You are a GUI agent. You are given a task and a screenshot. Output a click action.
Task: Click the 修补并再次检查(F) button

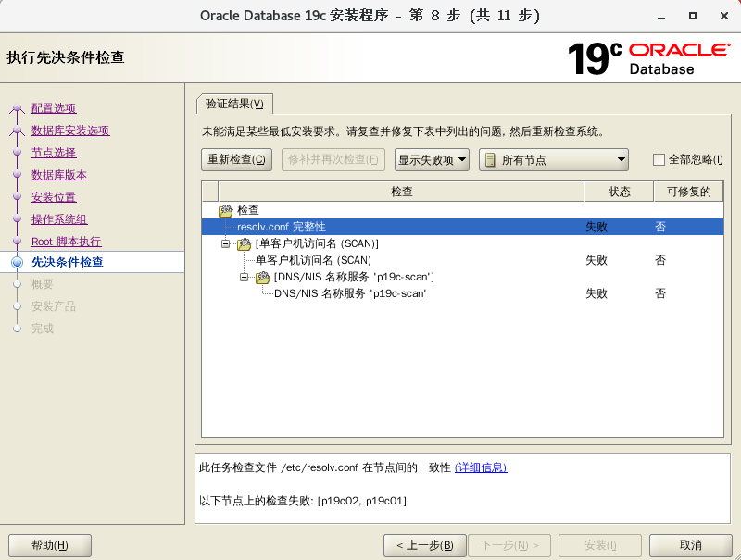tap(333, 159)
